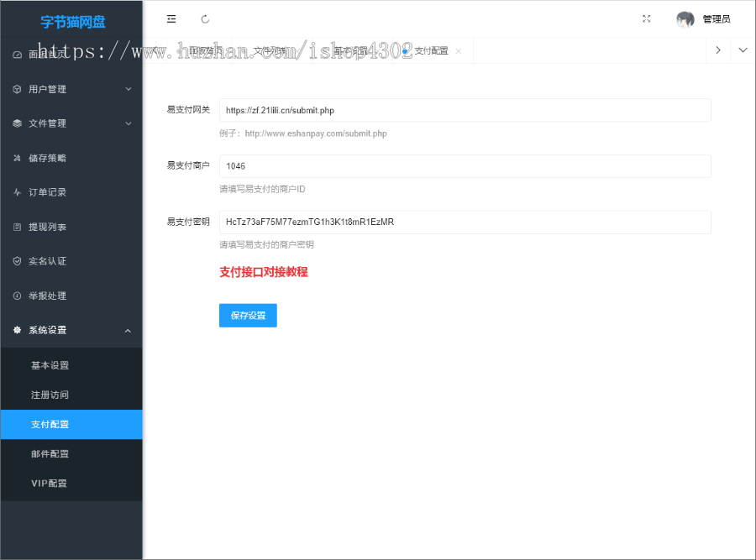Image resolution: width=756 pixels, height=560 pixels.
Task: Click the 举报处理 circle icon
Action: 17,296
